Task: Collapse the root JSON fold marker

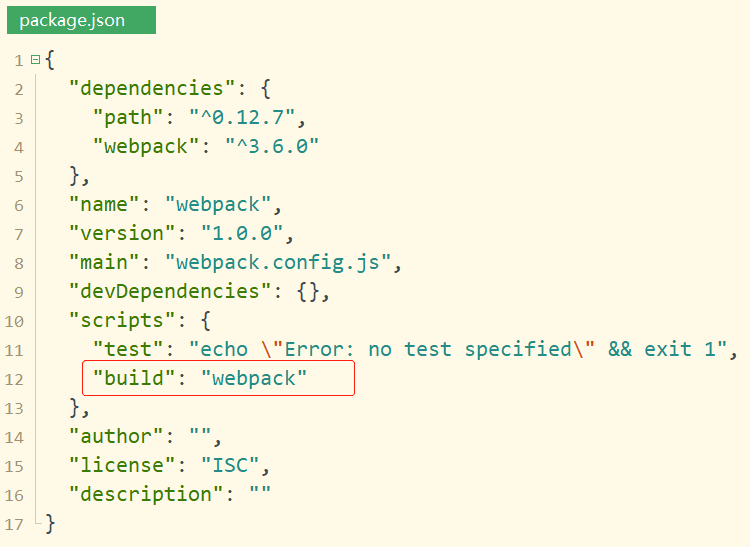Action: (x=35, y=60)
